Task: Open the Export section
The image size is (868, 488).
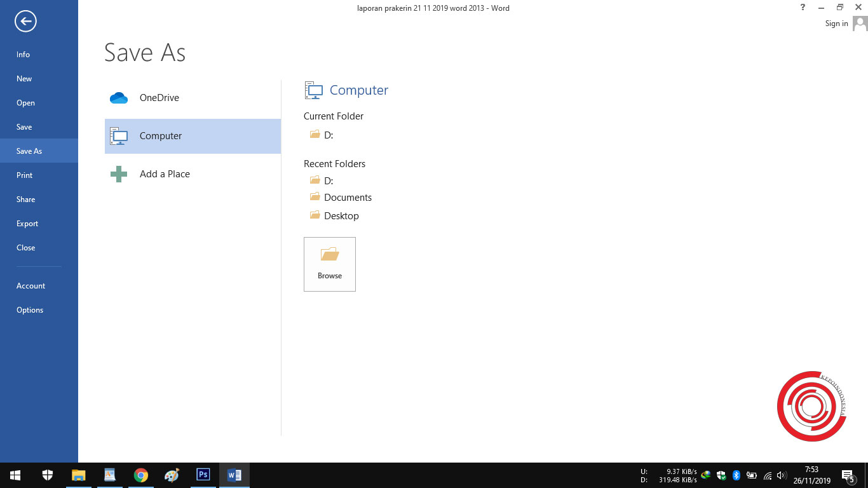Action: 27,223
